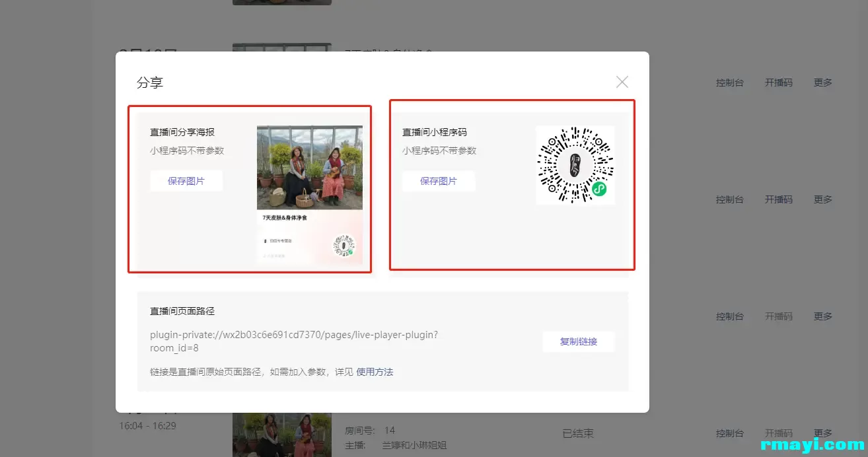Image resolution: width=868 pixels, height=457 pixels.
Task: Click 保存图片 under 直播间小程序码
Action: (x=439, y=181)
